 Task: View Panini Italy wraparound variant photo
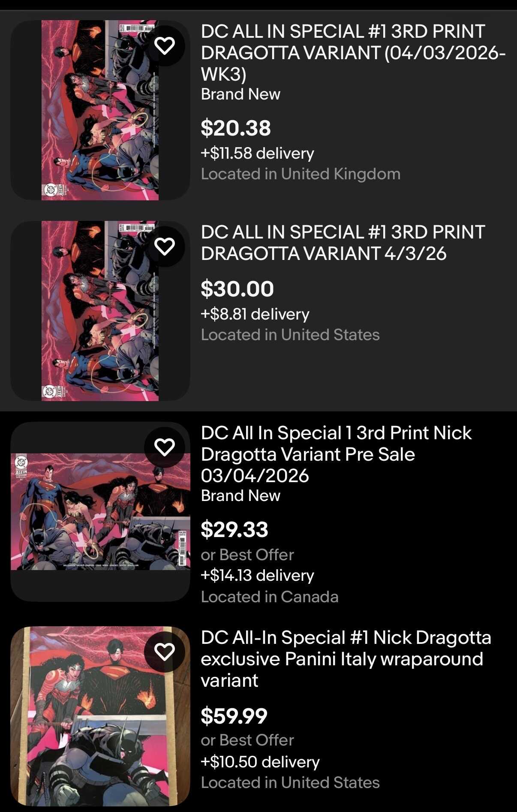(100, 716)
